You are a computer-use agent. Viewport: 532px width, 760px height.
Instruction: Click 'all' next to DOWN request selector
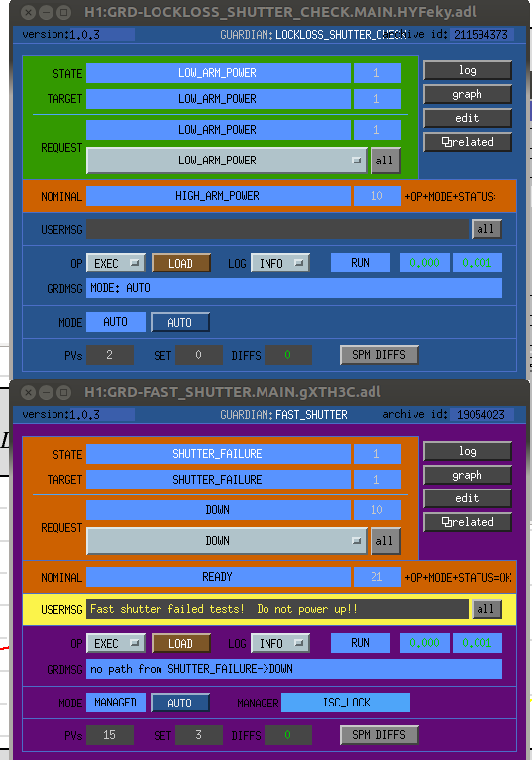(x=385, y=541)
